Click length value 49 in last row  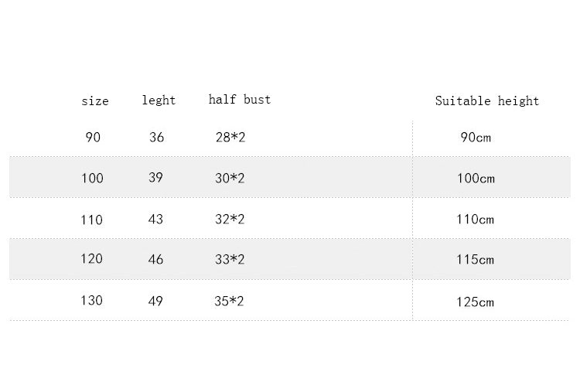click(x=155, y=300)
